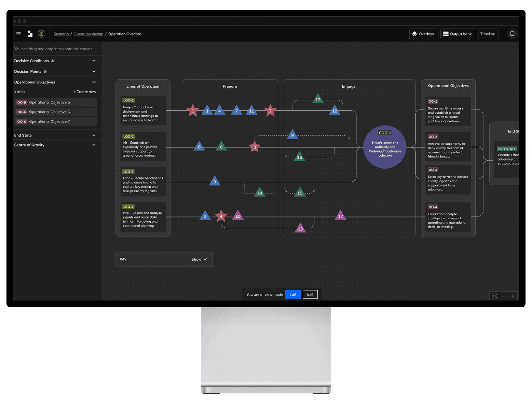The image size is (532, 402).
Task: Click the fit-to-screen icon
Action: (494, 296)
